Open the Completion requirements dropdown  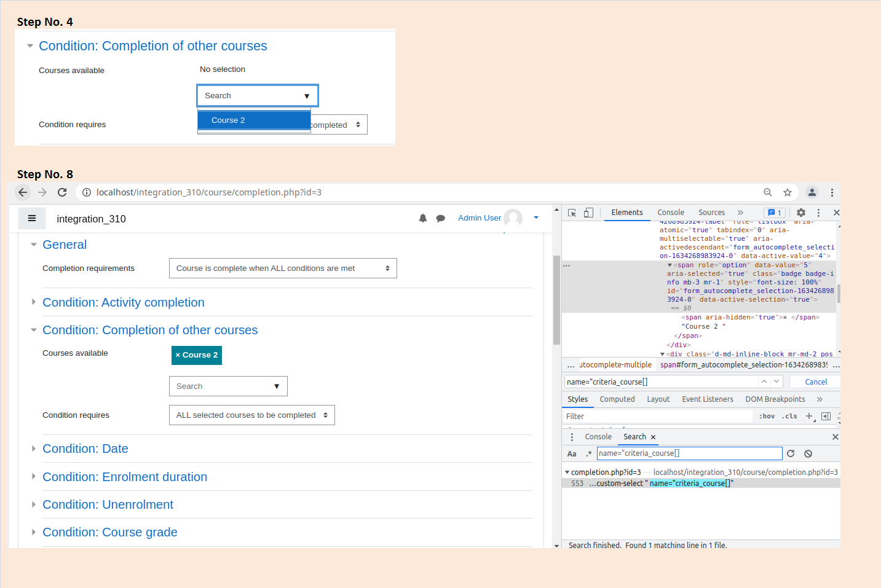tap(283, 268)
